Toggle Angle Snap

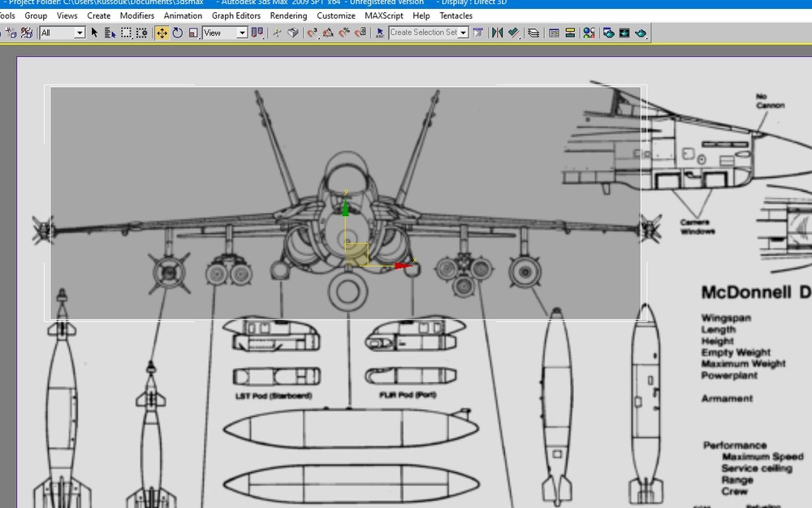[x=328, y=33]
